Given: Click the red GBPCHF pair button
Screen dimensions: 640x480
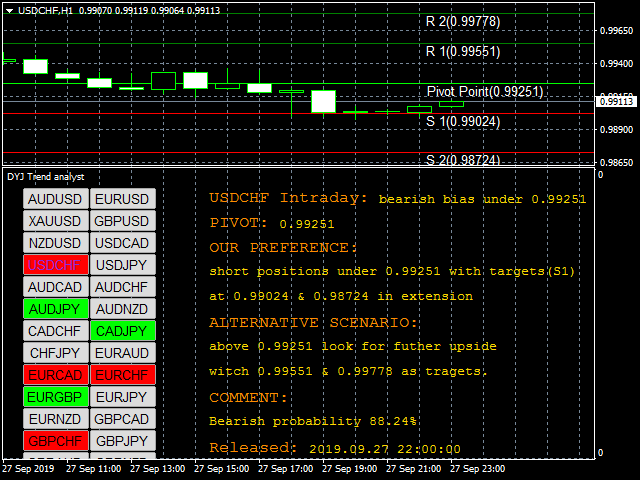Looking at the screenshot, I should tap(56, 441).
